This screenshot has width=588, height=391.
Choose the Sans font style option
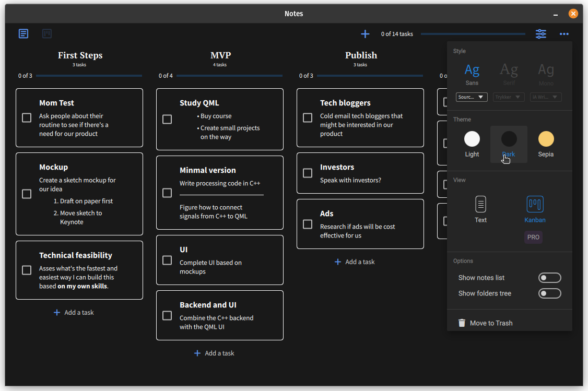coord(472,73)
